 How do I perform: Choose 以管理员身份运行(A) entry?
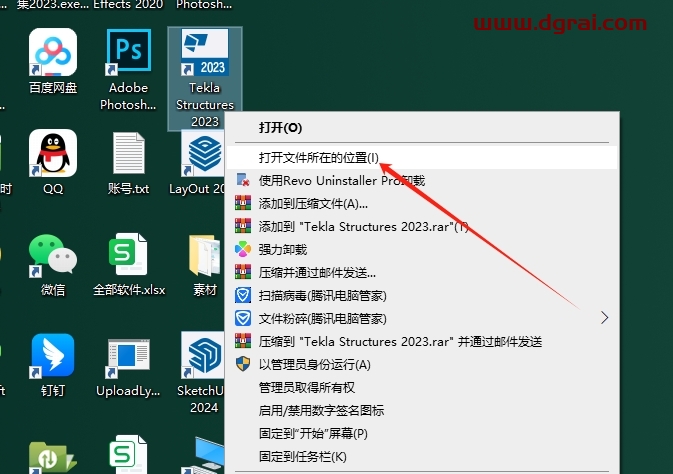421,365
